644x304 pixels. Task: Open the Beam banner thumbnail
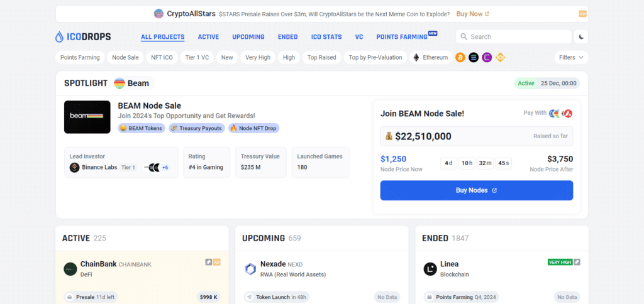tap(87, 117)
